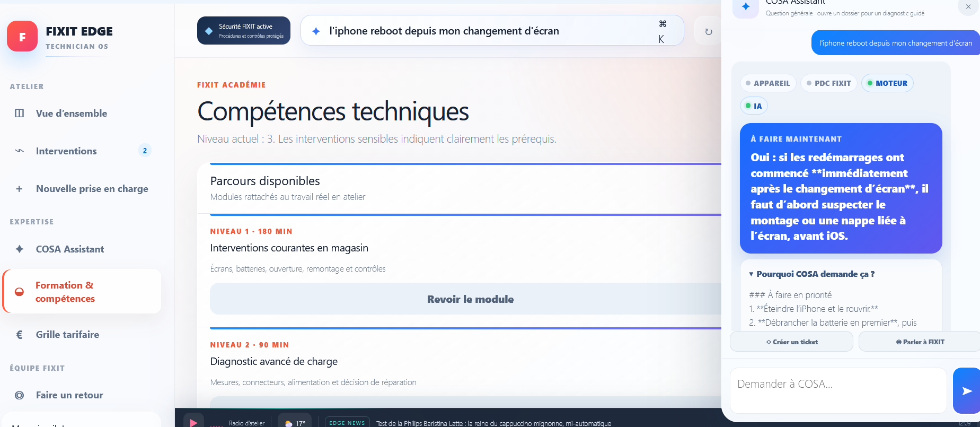Click the search field with iphone reboot query

click(492, 31)
